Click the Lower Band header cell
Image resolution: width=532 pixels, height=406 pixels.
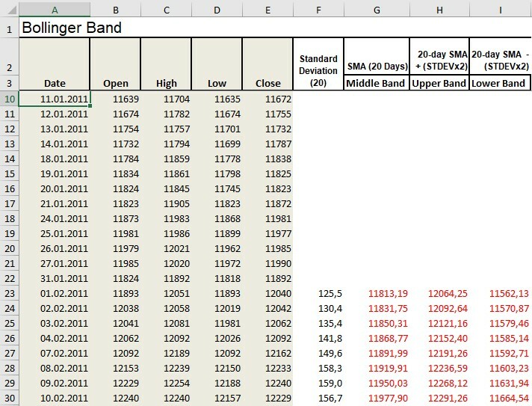tap(499, 83)
